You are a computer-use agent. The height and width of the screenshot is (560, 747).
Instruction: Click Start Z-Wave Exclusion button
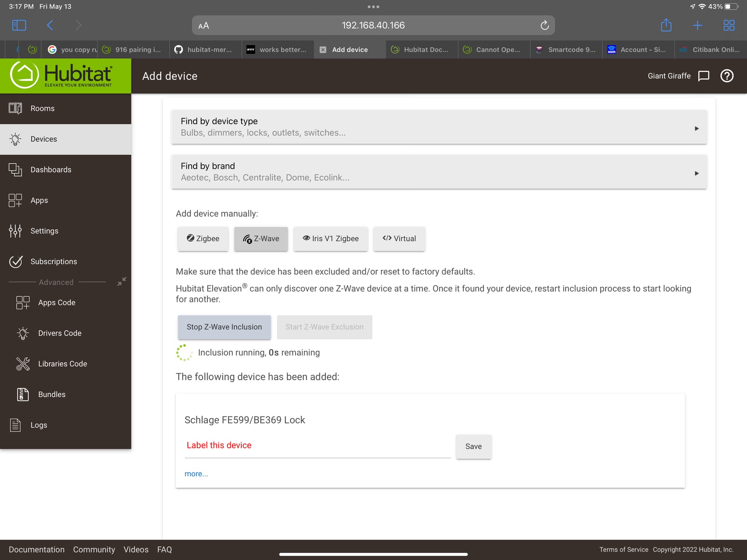pos(324,327)
